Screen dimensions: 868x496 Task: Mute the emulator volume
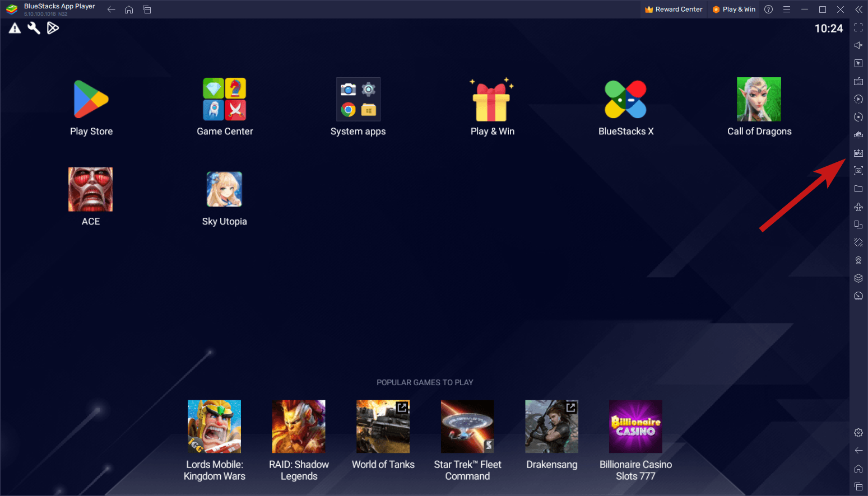click(x=858, y=45)
